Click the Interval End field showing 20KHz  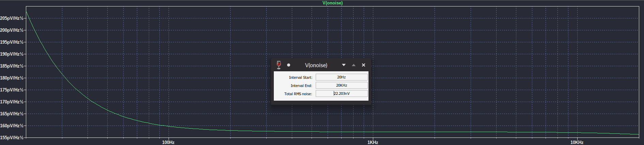pyautogui.click(x=342, y=85)
